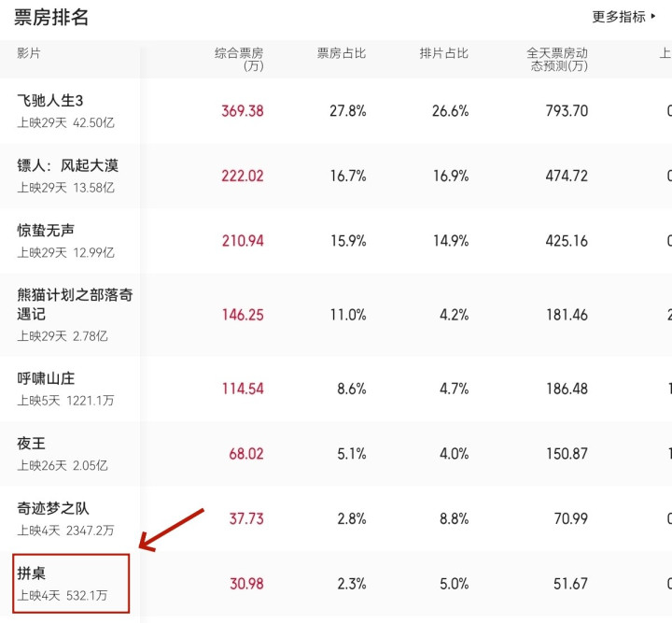
Task: Select forecast value 474.72
Action: [567, 176]
